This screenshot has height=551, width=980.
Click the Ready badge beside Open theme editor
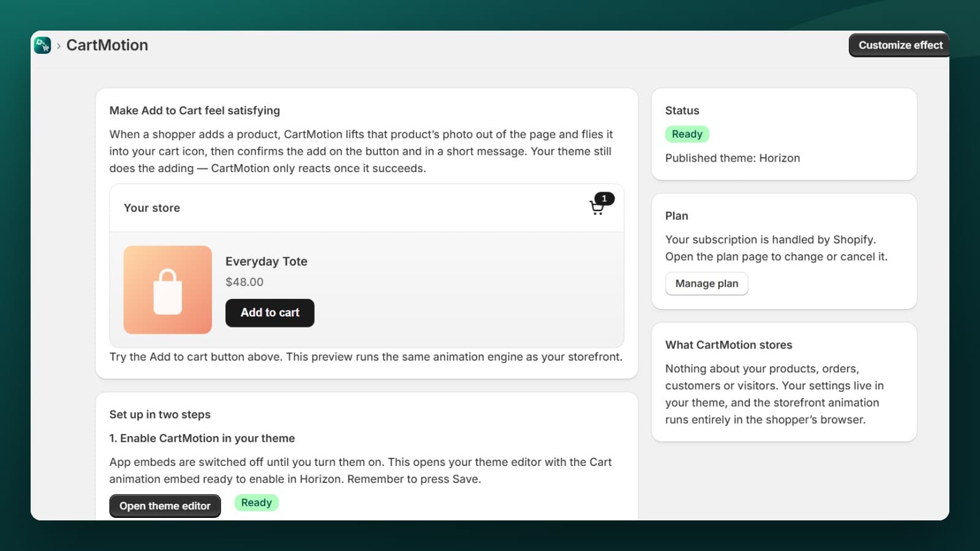256,503
